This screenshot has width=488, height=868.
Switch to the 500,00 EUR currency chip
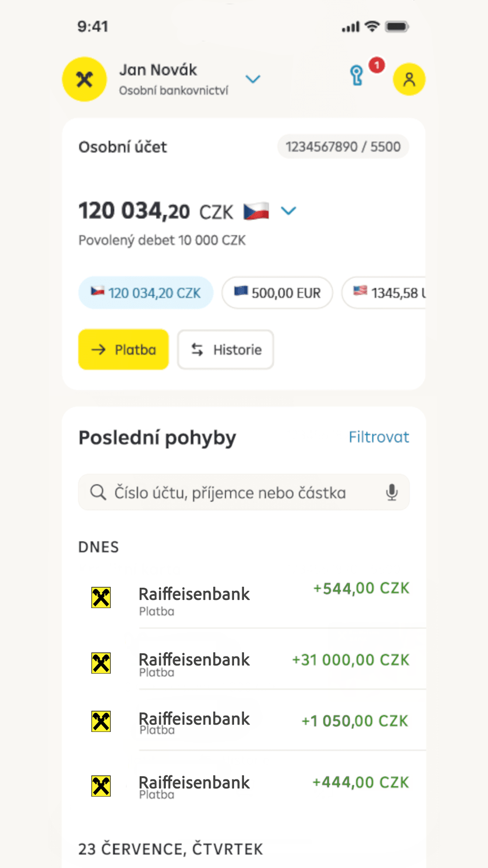pos(277,293)
